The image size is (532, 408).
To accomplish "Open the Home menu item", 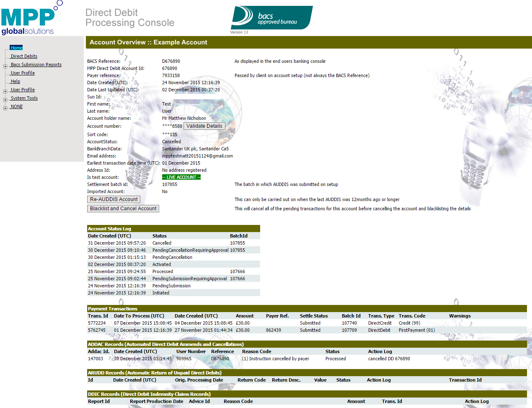I will pyautogui.click(x=16, y=48).
